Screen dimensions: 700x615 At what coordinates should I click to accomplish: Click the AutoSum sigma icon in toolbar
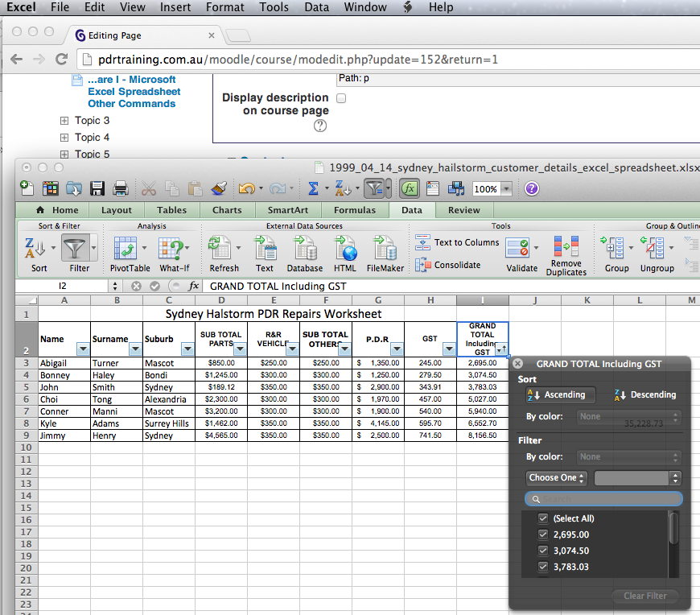(313, 188)
